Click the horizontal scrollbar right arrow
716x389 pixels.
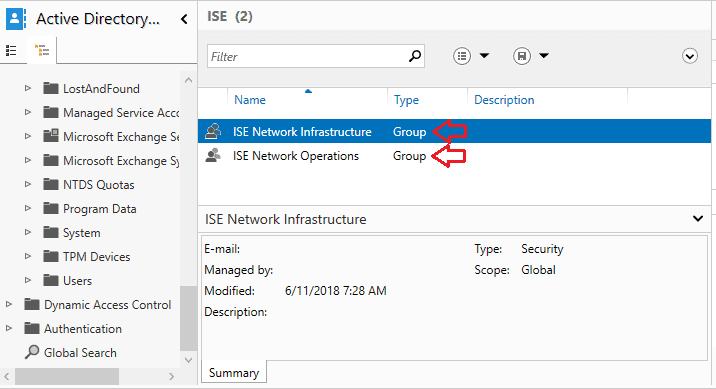pos(171,377)
